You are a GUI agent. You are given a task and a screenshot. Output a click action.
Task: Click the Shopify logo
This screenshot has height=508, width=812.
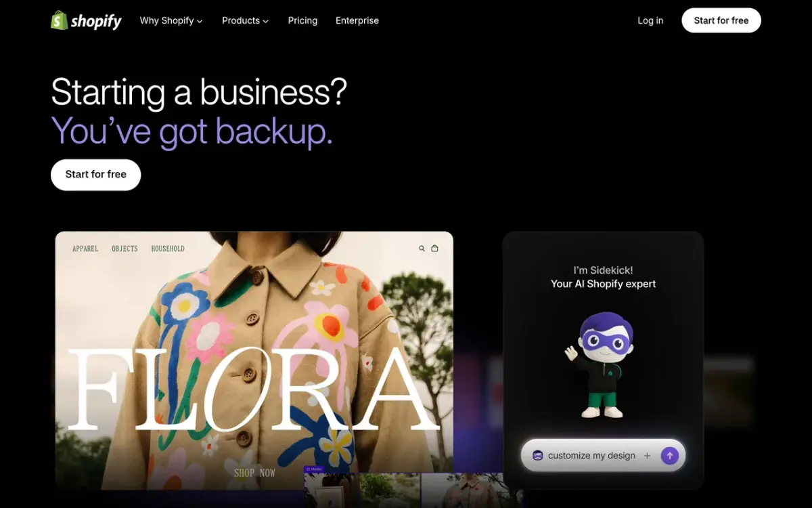(x=86, y=20)
